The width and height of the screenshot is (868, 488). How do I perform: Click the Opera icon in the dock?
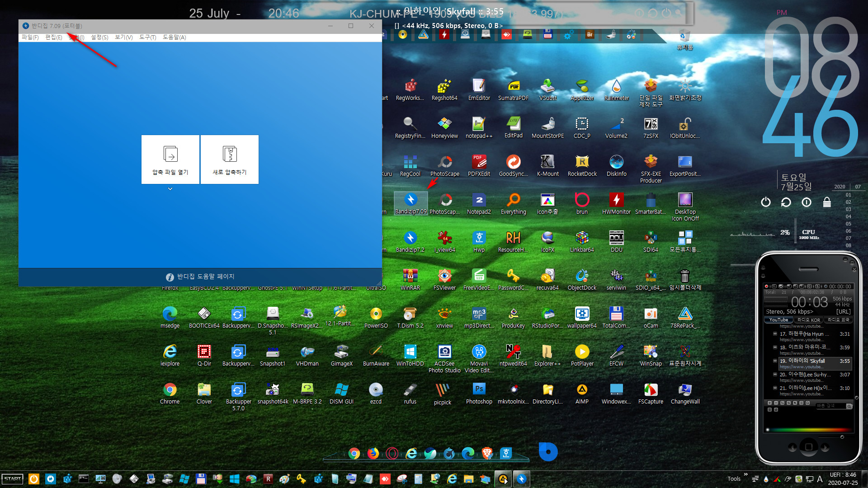coord(392,453)
